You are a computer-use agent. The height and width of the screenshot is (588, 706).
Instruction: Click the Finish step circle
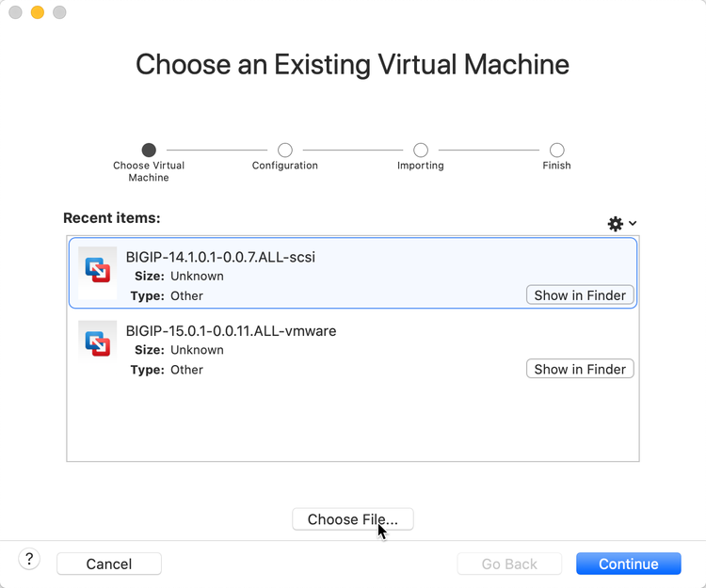pyautogui.click(x=557, y=150)
